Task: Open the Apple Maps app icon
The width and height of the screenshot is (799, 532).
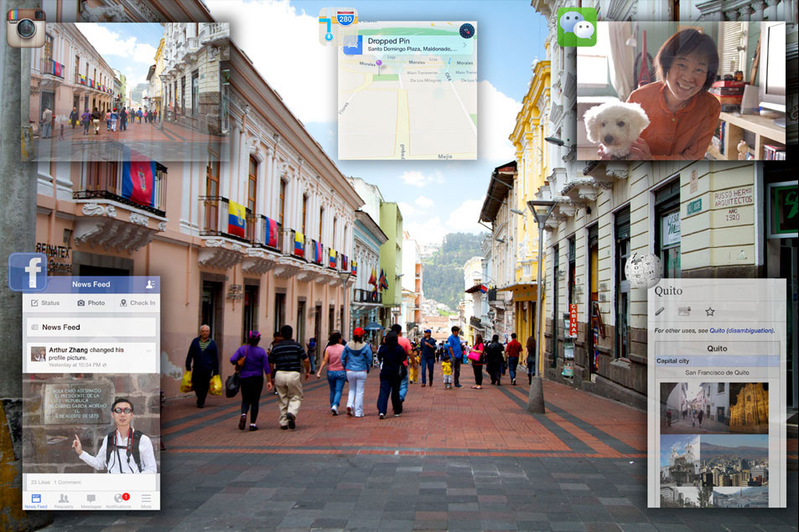Action: point(338,26)
